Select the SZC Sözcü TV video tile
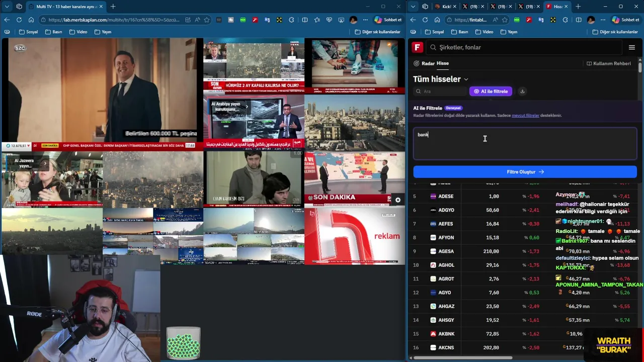Viewport: 644px width, 362px height. pyautogui.click(x=102, y=94)
